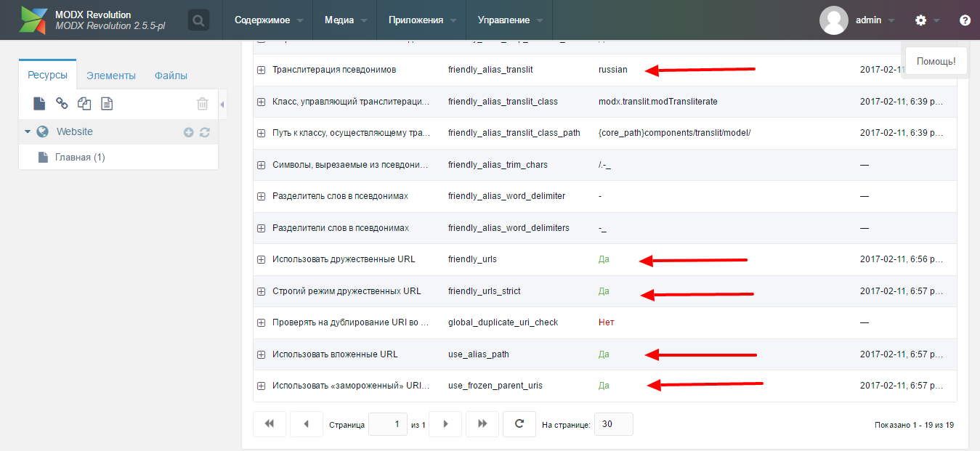The width and height of the screenshot is (980, 451).
Task: Open the Содержимое menu
Action: (267, 20)
